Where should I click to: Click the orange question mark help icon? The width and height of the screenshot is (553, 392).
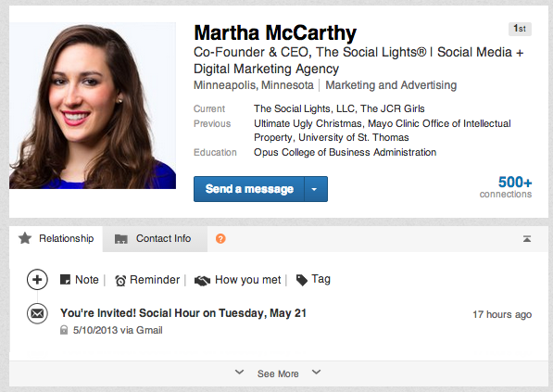pos(220,239)
